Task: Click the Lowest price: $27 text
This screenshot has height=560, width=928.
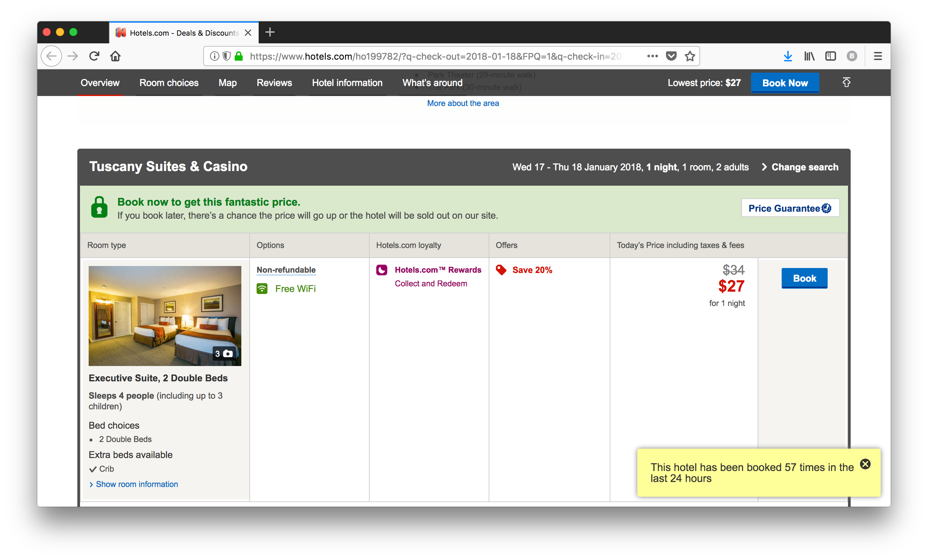Action: click(704, 83)
